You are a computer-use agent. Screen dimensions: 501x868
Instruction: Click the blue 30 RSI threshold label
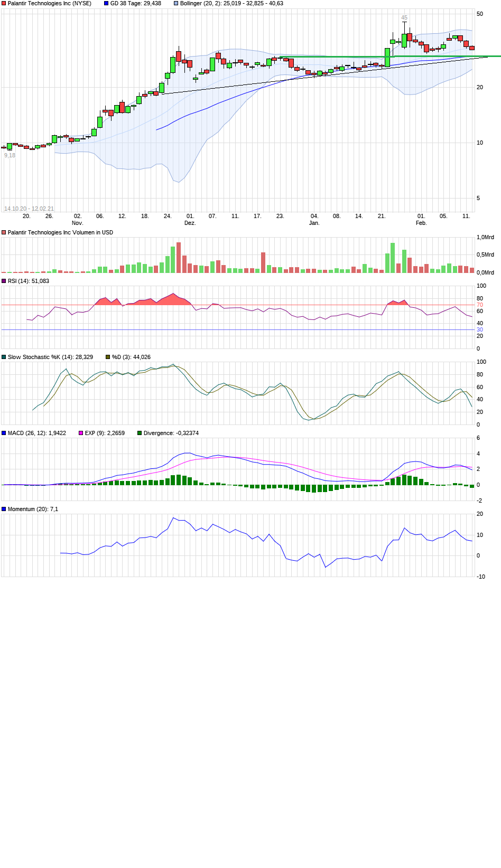480,330
